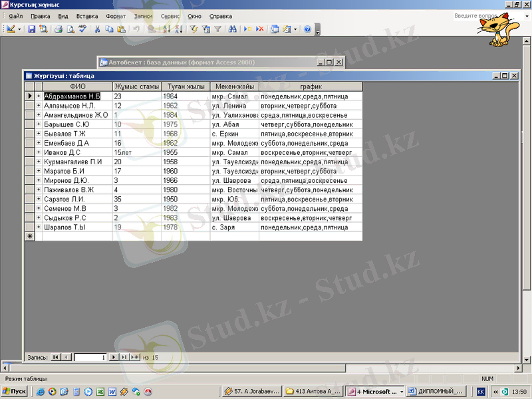Open the Записи menu
Viewport: 532px width, 399px height.
tap(143, 15)
